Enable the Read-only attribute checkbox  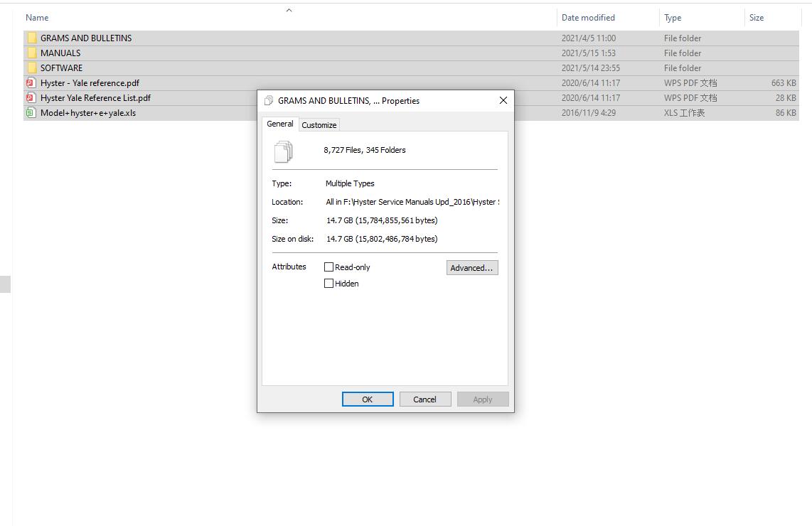(x=328, y=267)
